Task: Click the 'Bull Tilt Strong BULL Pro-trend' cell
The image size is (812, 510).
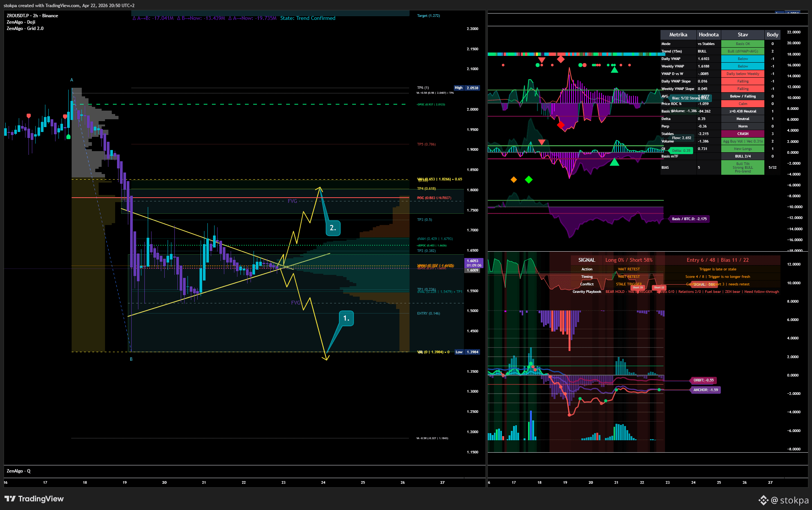Action: [x=743, y=168]
